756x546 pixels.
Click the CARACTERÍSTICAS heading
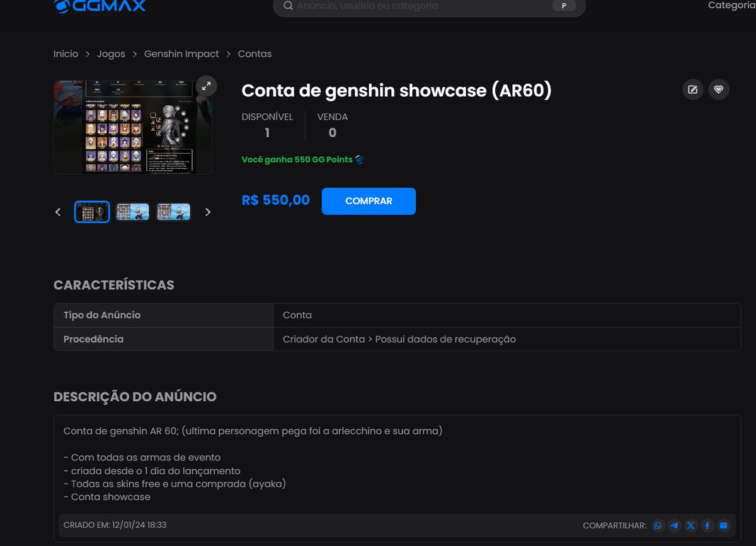[x=114, y=285]
